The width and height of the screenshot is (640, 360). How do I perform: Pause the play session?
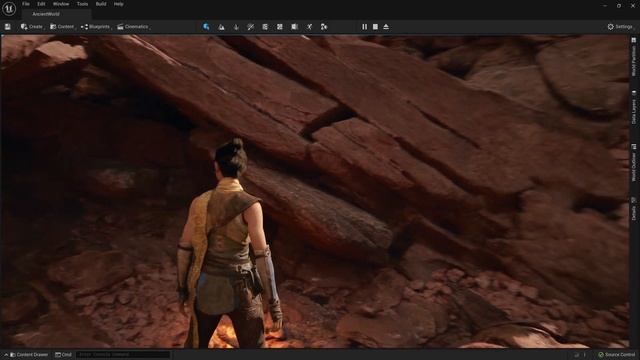[x=364, y=27]
